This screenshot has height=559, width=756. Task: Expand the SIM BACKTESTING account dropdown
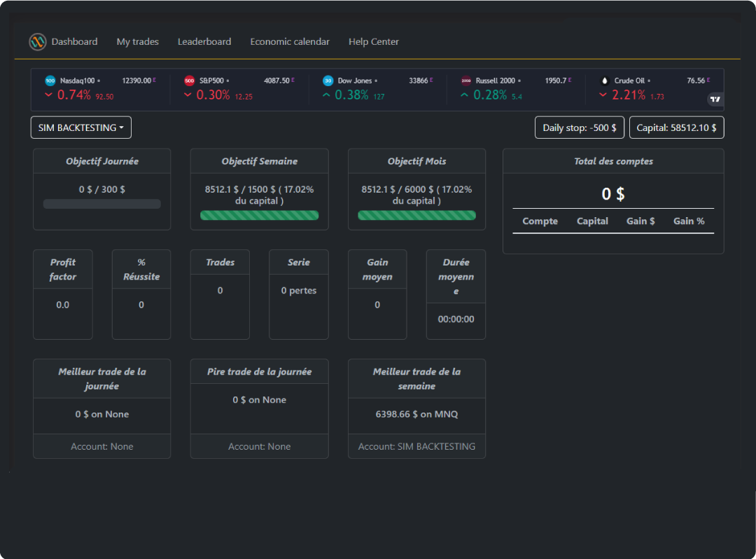click(x=81, y=127)
